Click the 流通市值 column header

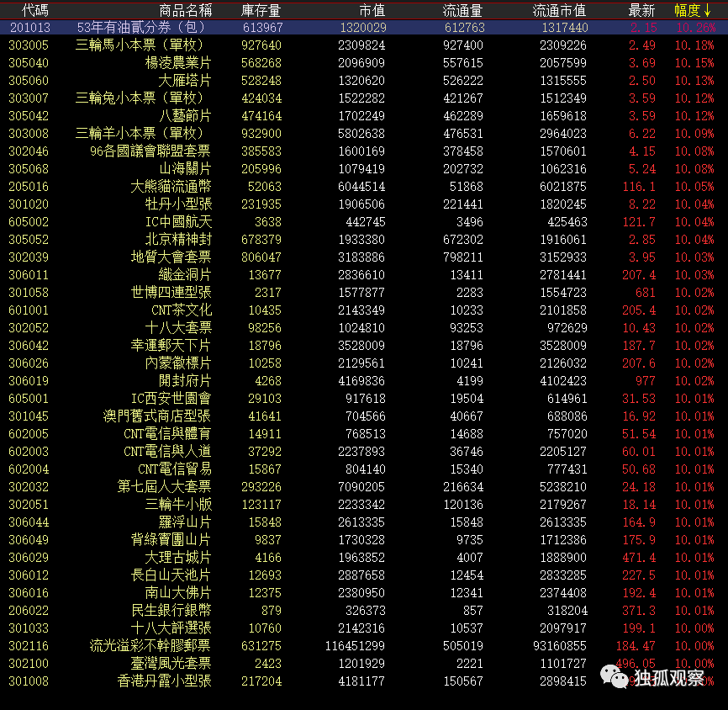click(559, 10)
